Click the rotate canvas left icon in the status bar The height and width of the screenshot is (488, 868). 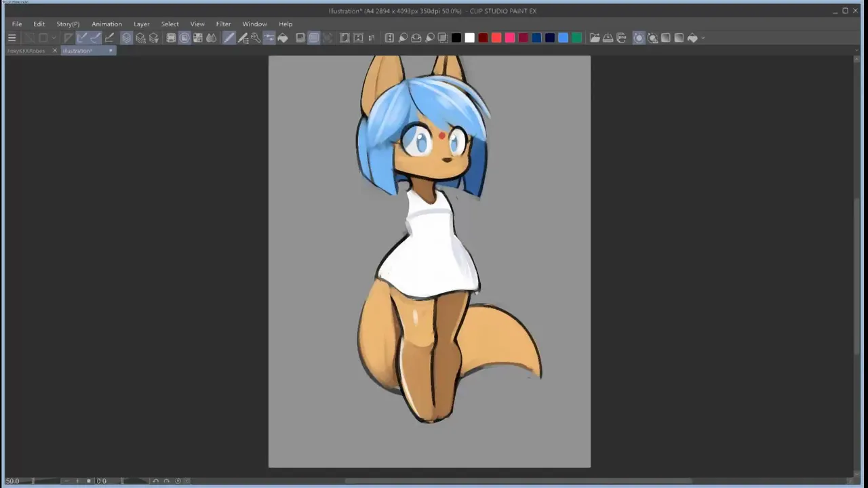(x=155, y=481)
